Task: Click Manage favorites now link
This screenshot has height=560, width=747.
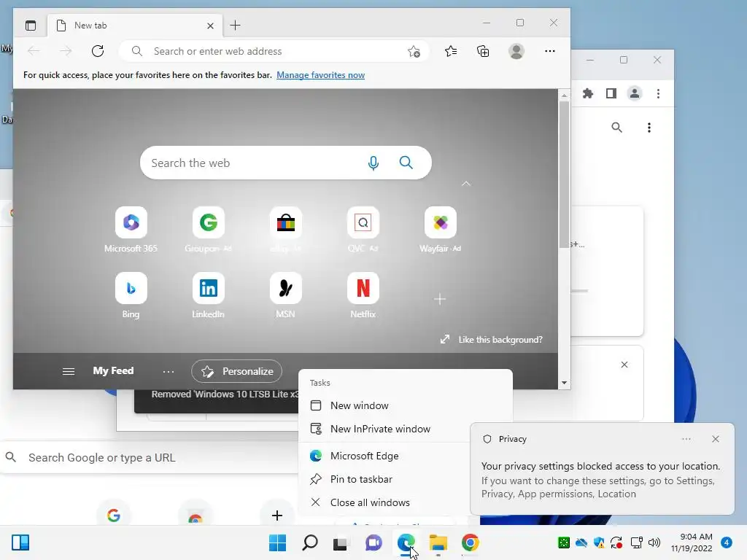Action: [321, 75]
